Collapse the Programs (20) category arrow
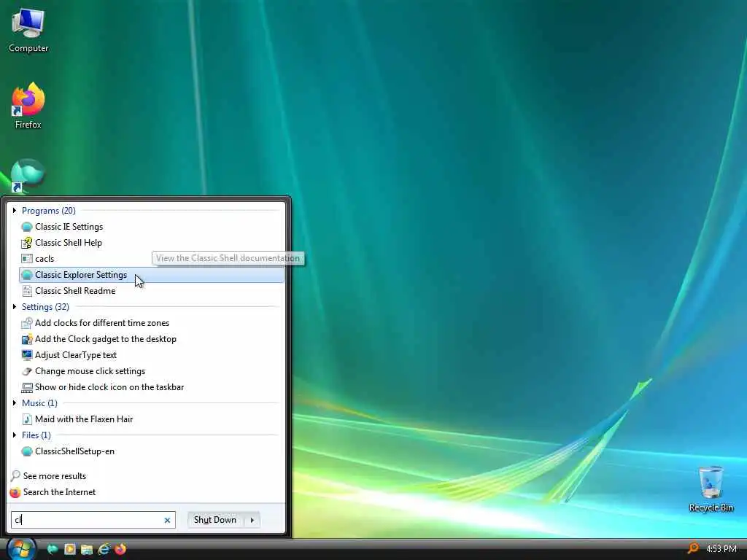747x560 pixels. [15, 211]
